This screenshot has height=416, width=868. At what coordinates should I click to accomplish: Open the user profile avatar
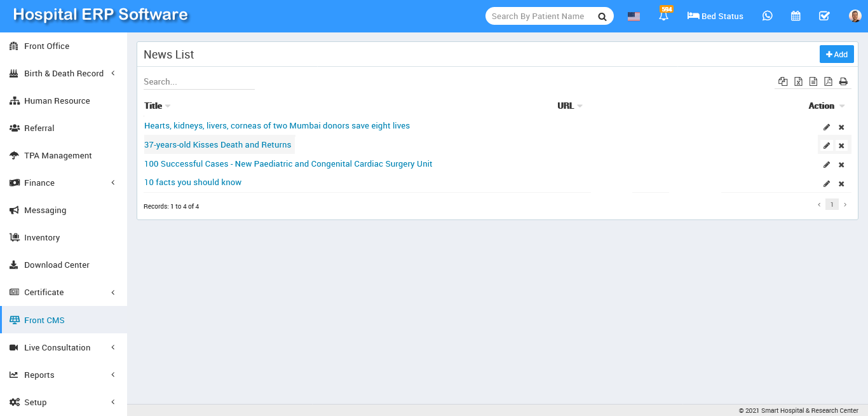(855, 16)
